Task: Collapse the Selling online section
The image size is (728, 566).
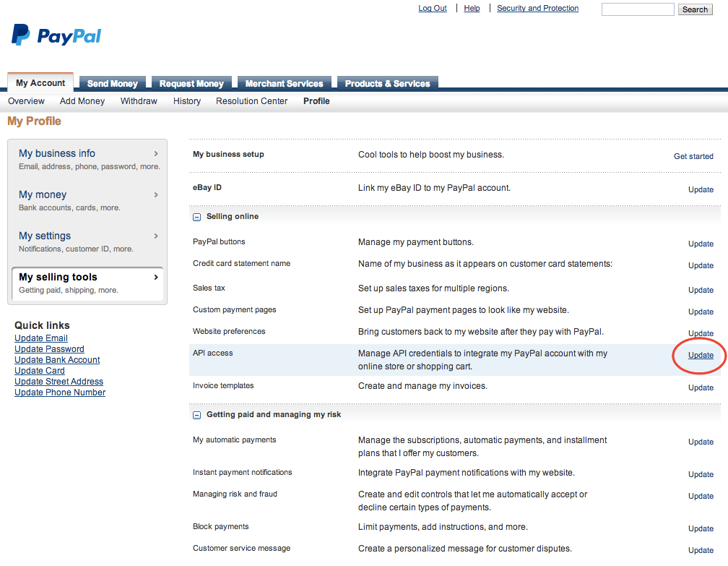Action: tap(197, 217)
